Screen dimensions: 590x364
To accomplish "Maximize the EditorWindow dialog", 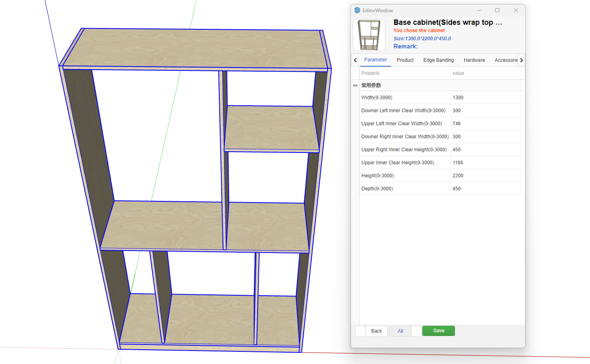I will [497, 10].
